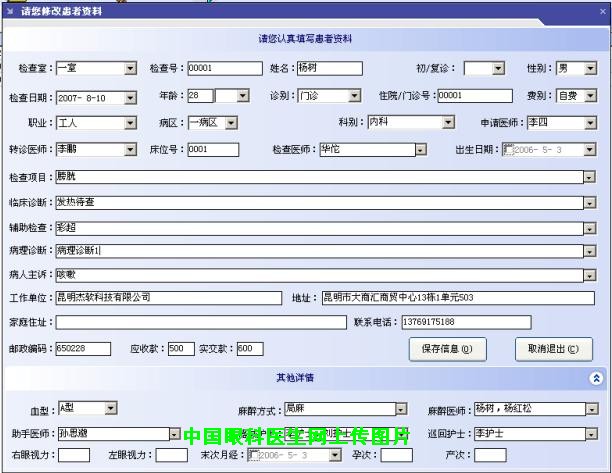Expand the 科别 department dropdown

(448, 123)
